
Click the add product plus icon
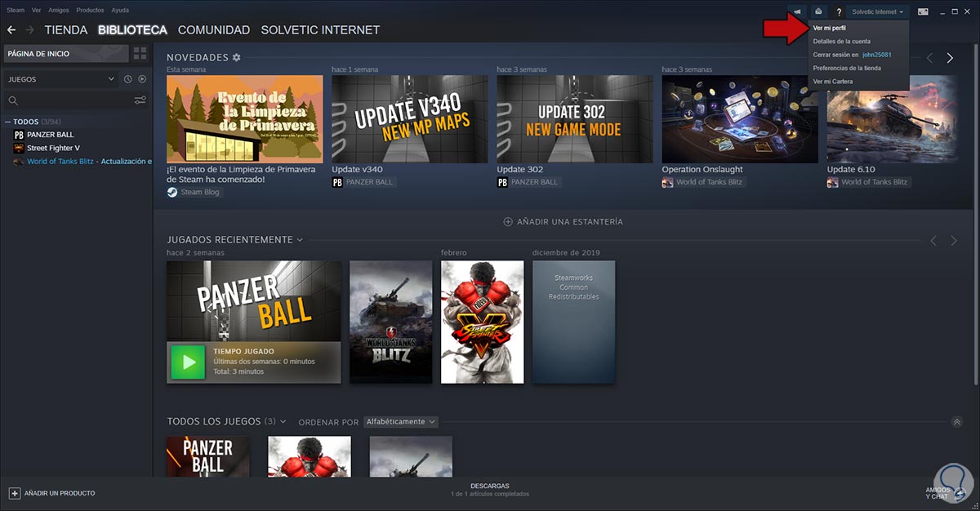click(14, 493)
